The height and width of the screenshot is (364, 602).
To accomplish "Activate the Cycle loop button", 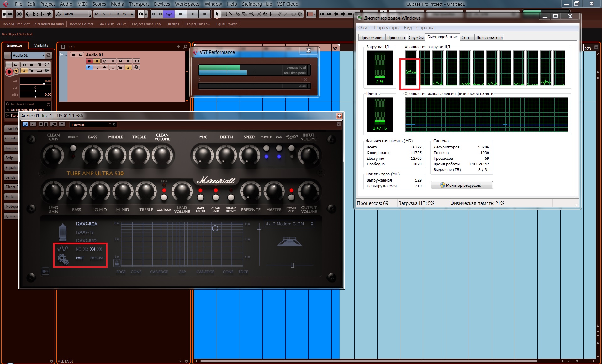I will point(169,14).
